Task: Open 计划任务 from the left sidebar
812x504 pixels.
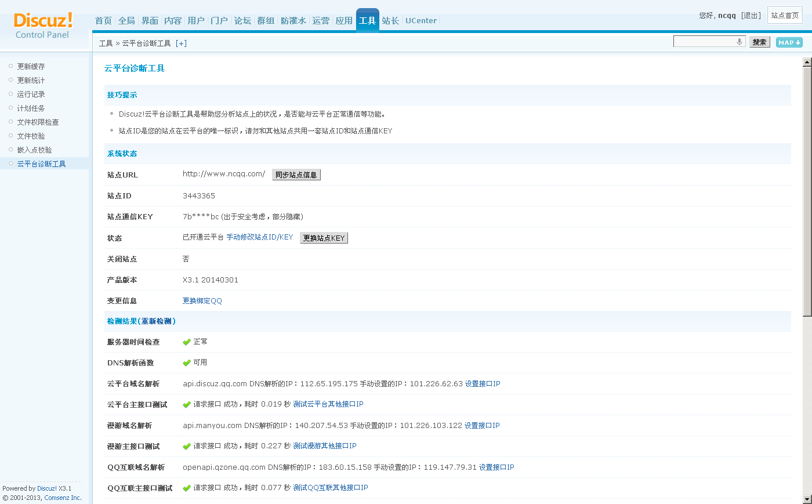Action: [x=31, y=108]
